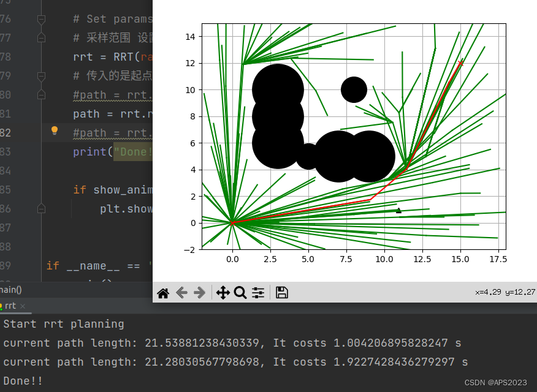Click the print("Done! code line
The image size is (537, 392).
tap(113, 152)
